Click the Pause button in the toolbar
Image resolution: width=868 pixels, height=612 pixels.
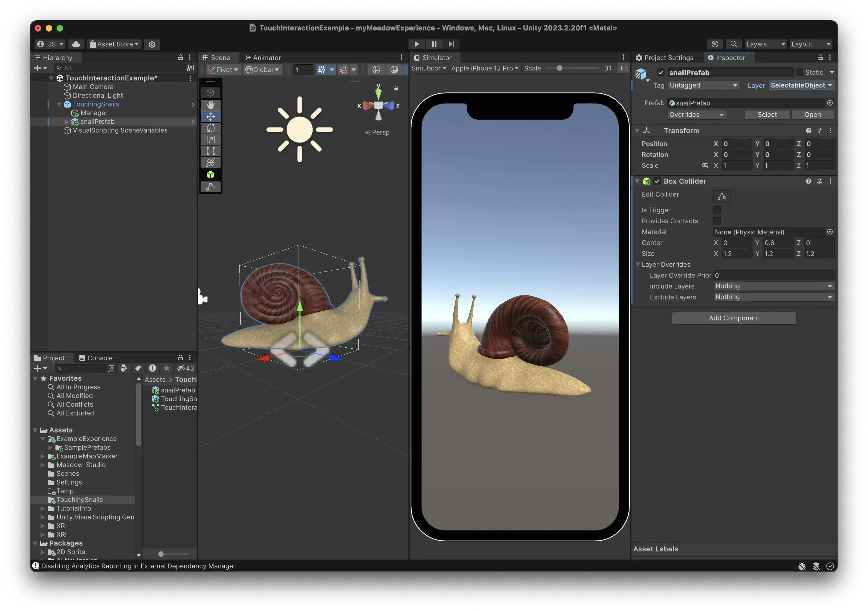(434, 44)
